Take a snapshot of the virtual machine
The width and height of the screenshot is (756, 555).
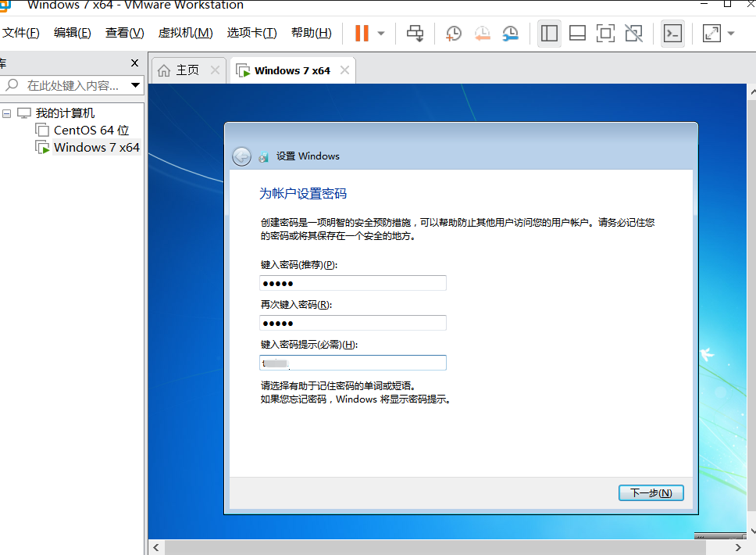tap(453, 33)
